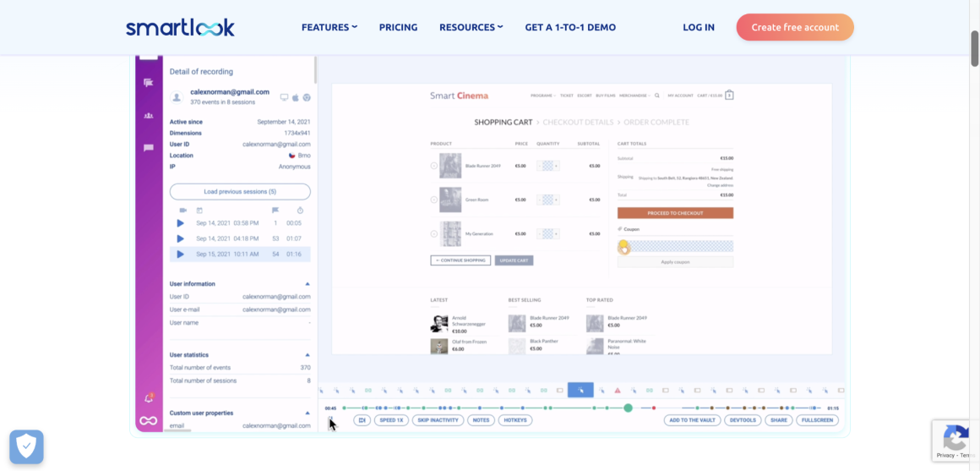This screenshot has height=471, width=980.
Task: Open TICKET in Smart Cinema nav
Action: tap(566, 96)
